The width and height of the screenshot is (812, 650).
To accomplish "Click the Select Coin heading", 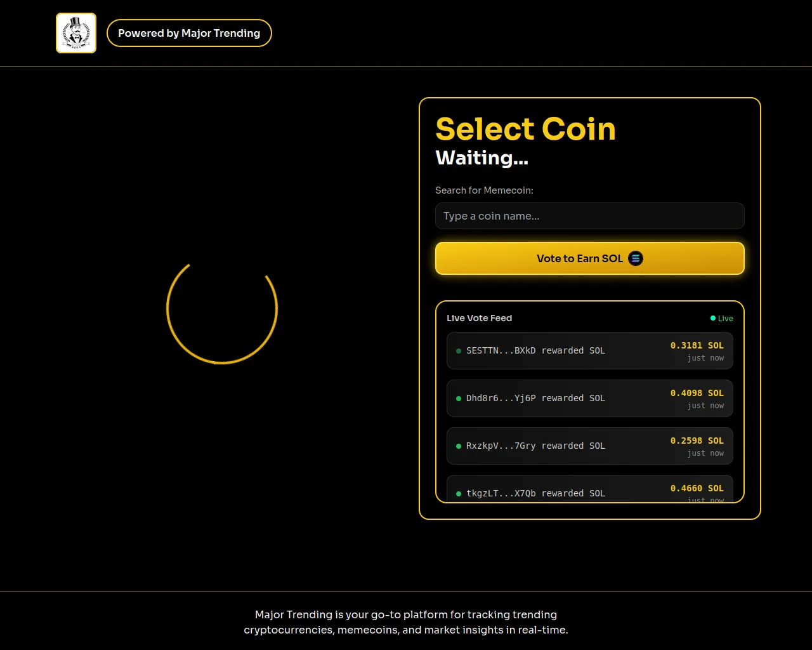I will (525, 129).
